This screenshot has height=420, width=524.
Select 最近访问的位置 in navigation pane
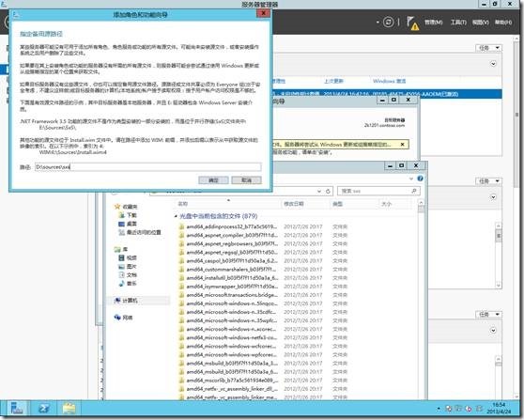click(140, 232)
